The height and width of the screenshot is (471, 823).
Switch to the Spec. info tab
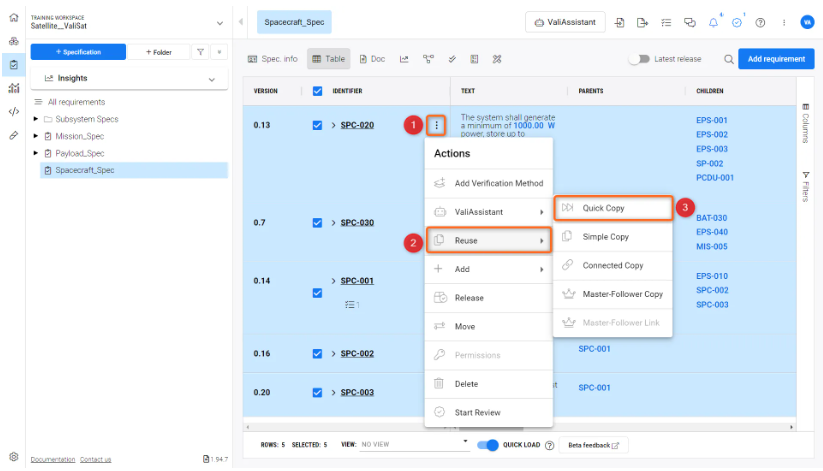tap(272, 59)
